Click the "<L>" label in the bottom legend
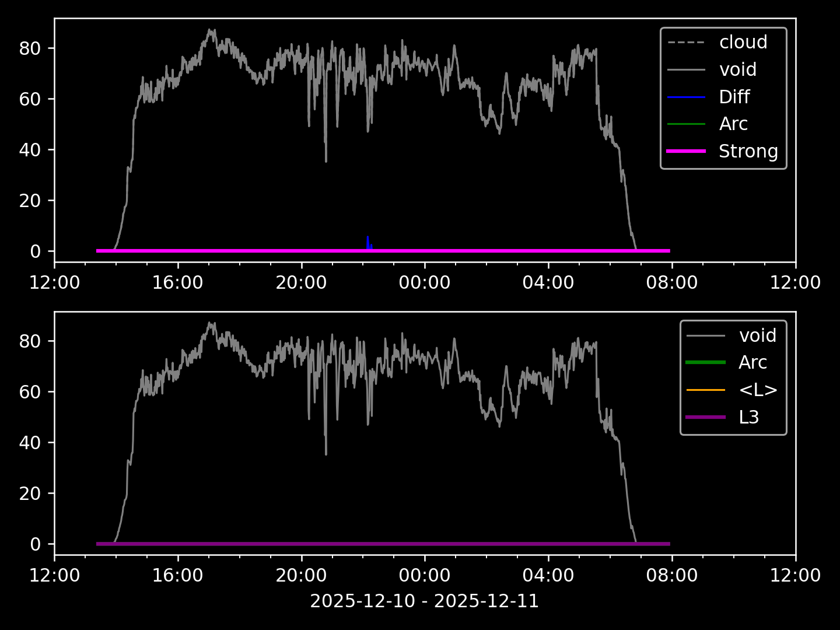Image resolution: width=840 pixels, height=630 pixels. tap(758, 390)
